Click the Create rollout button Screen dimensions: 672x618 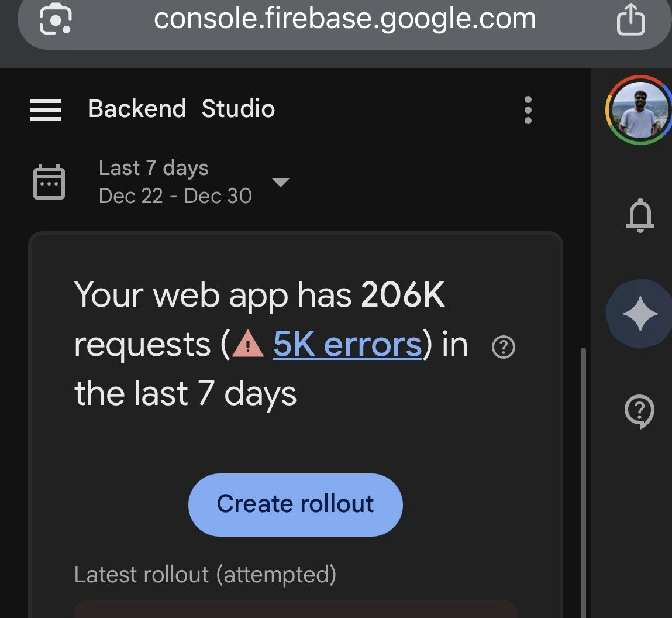click(x=295, y=504)
